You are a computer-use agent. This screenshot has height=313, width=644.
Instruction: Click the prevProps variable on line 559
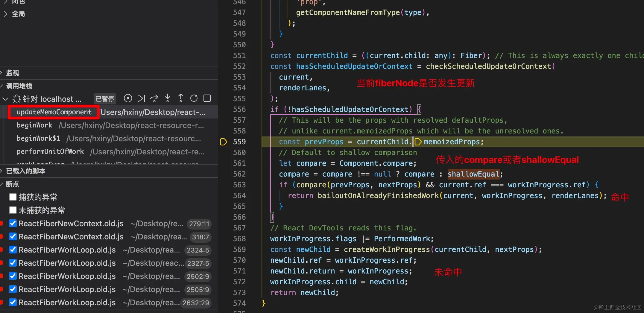click(x=324, y=142)
